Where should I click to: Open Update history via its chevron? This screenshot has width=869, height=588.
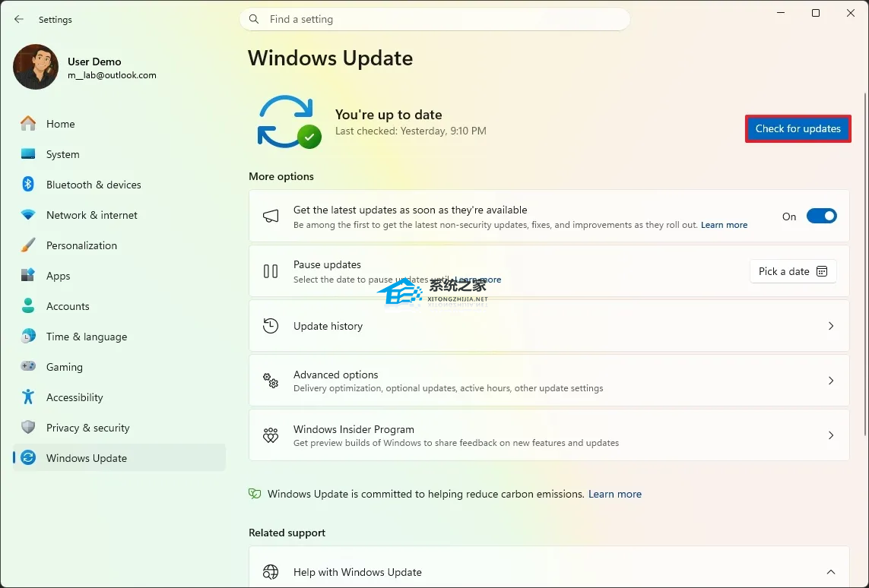(x=831, y=326)
